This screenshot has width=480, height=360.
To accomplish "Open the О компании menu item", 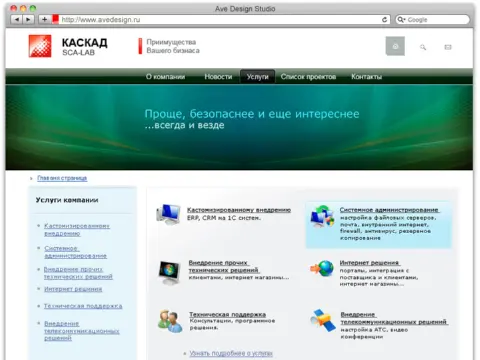I will click(x=165, y=77).
